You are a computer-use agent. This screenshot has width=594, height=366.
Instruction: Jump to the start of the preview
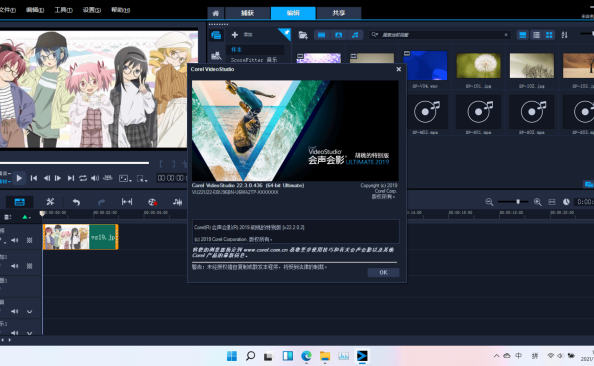point(34,178)
